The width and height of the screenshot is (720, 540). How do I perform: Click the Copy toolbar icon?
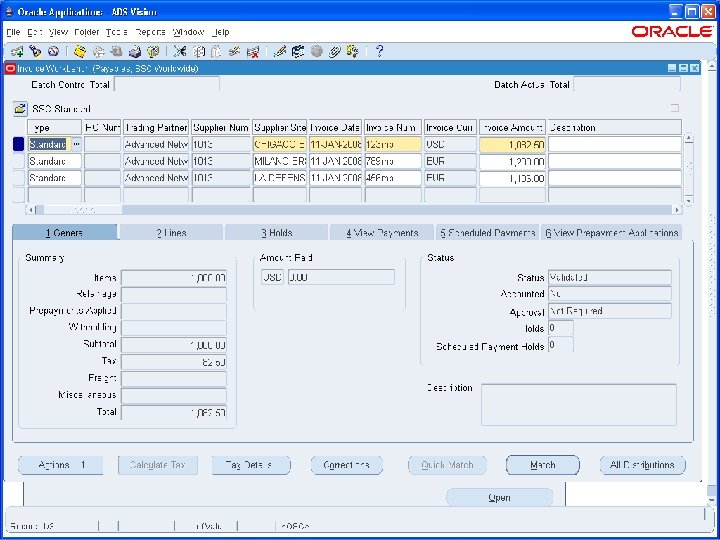[198, 51]
